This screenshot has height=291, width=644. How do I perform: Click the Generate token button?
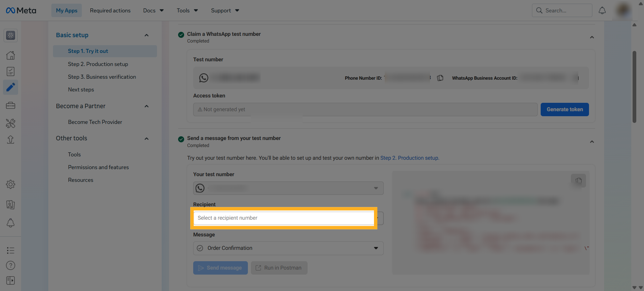(x=565, y=110)
